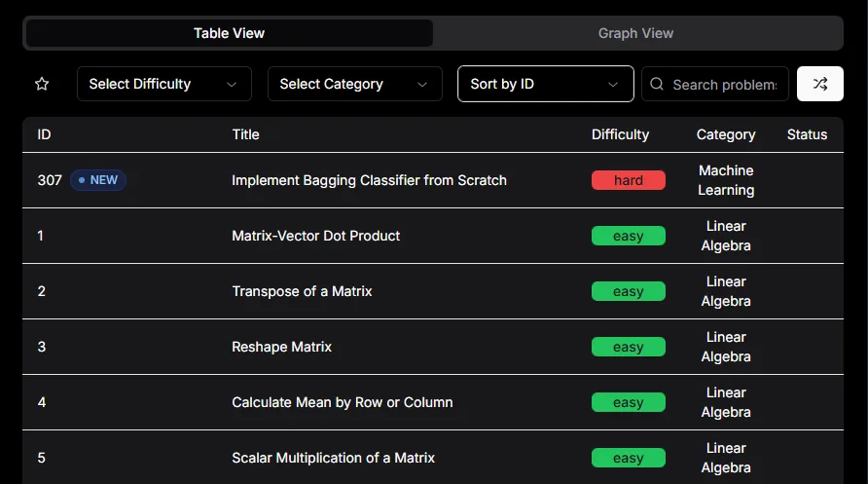Open the Matrix-Vector Dot Product problem
The height and width of the screenshot is (484, 868).
[x=315, y=236]
